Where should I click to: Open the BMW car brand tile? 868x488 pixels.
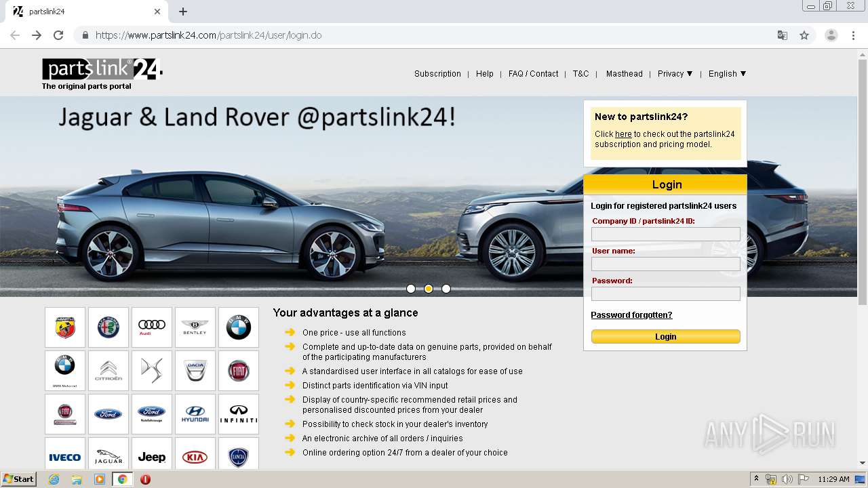pyautogui.click(x=239, y=327)
